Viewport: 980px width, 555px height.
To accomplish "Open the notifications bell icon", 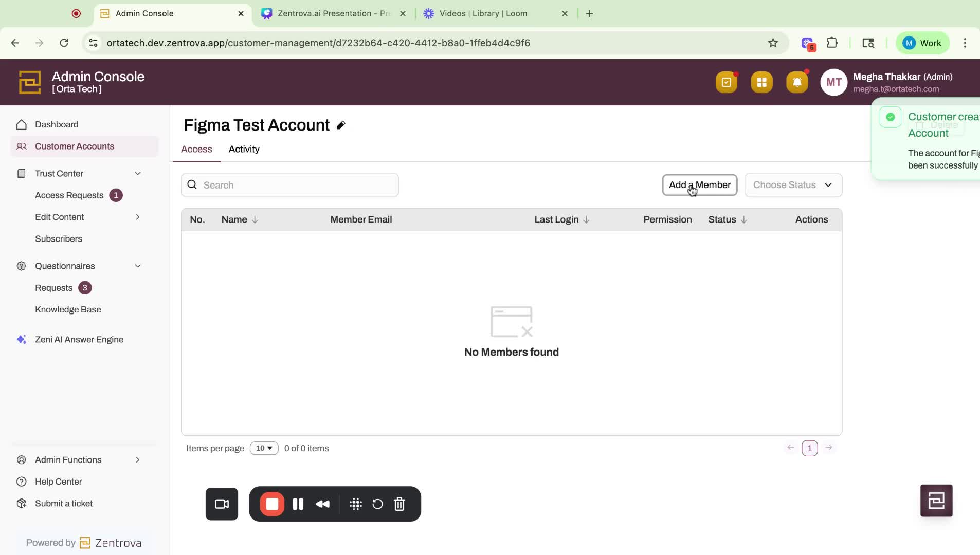I will [x=797, y=82].
